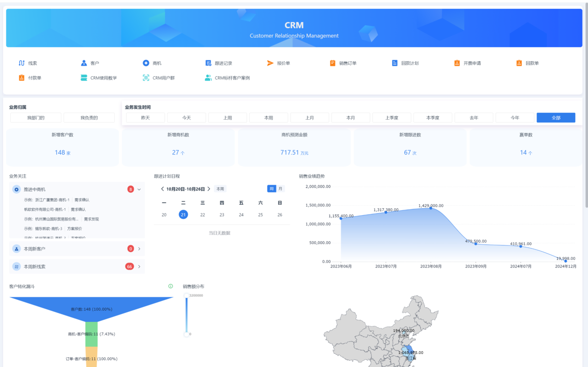Select the 上季度 time range tab
The width and height of the screenshot is (588, 367).
[392, 118]
